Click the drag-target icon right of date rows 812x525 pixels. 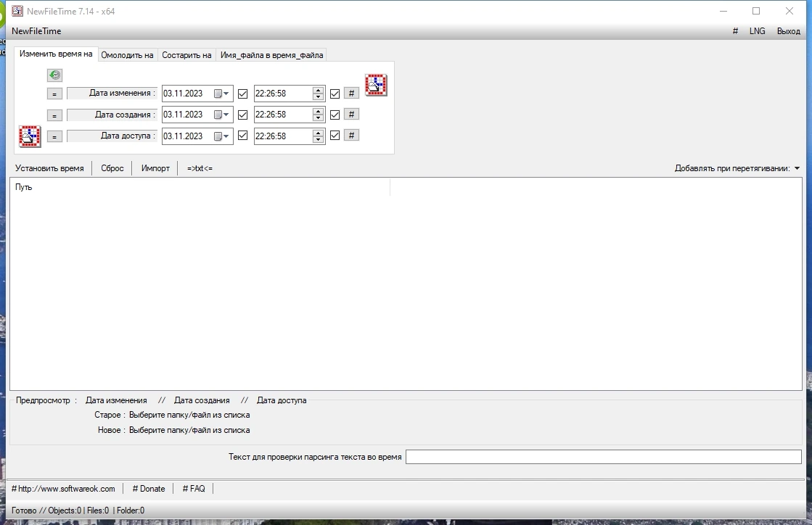(x=376, y=85)
